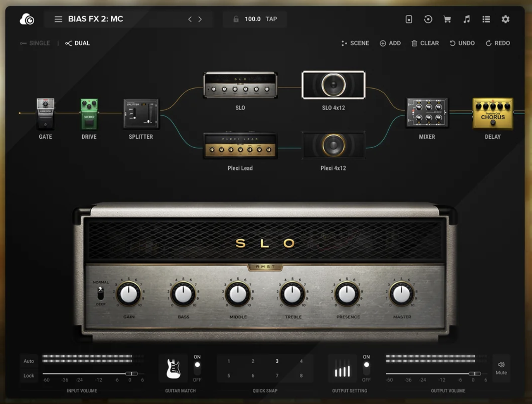Open settings gear icon
Screen dimensions: 532x404
505,19
